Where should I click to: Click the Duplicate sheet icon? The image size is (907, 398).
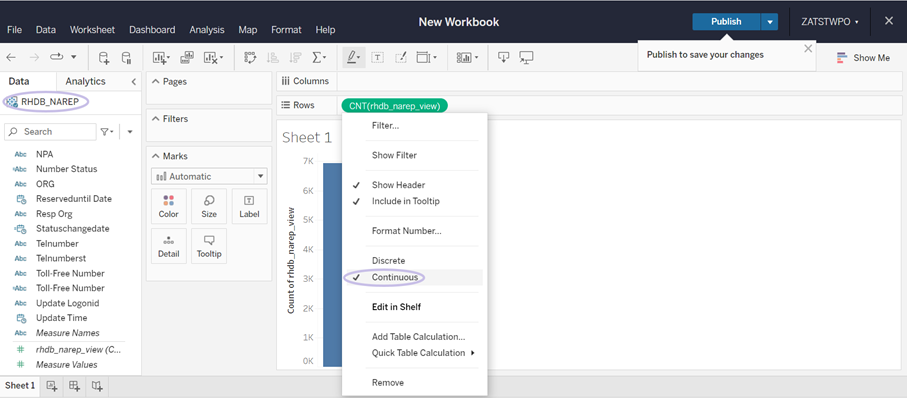pyautogui.click(x=187, y=57)
